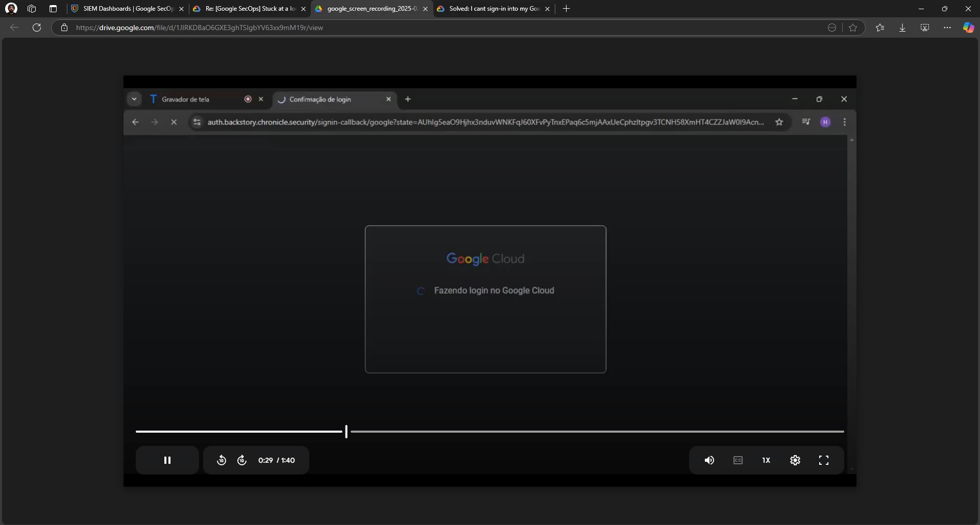980x525 pixels.
Task: Switch to SIEM Dashboards tab
Action: coord(128,9)
